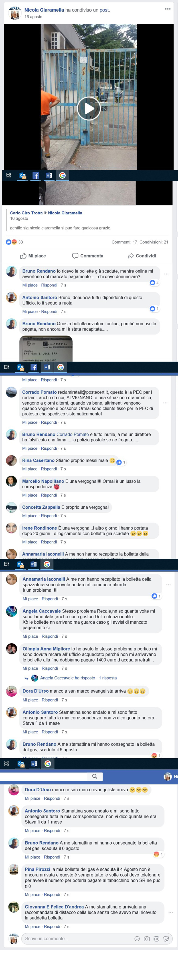Open Carlo Ciro Trotta's profile link

pyautogui.click(x=26, y=213)
